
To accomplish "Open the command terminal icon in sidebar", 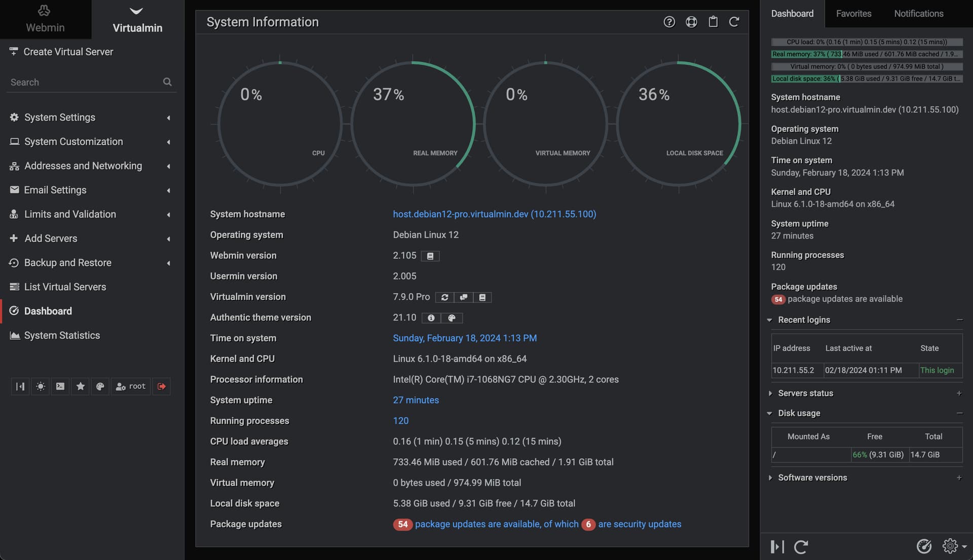I will 60,386.
